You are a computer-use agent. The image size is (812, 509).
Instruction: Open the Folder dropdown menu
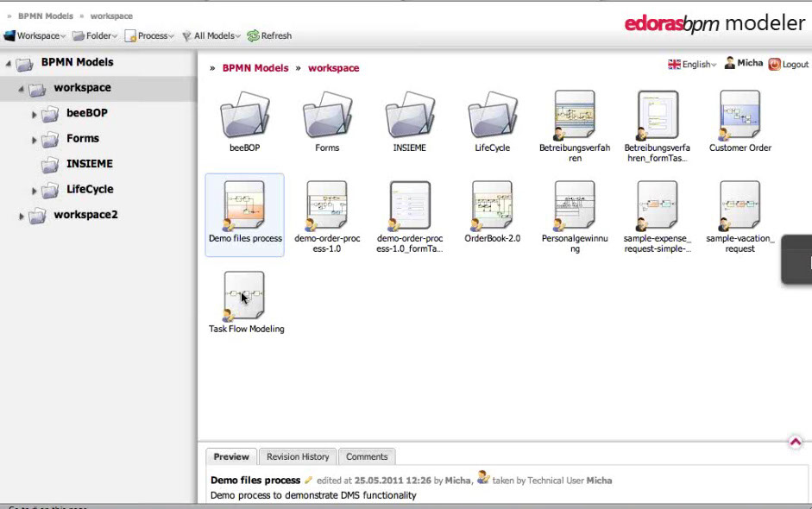tap(95, 35)
